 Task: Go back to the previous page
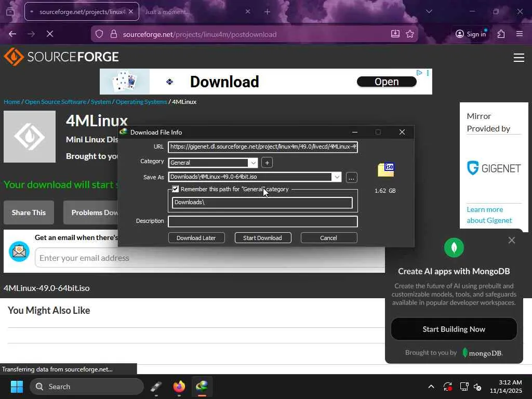(x=12, y=34)
